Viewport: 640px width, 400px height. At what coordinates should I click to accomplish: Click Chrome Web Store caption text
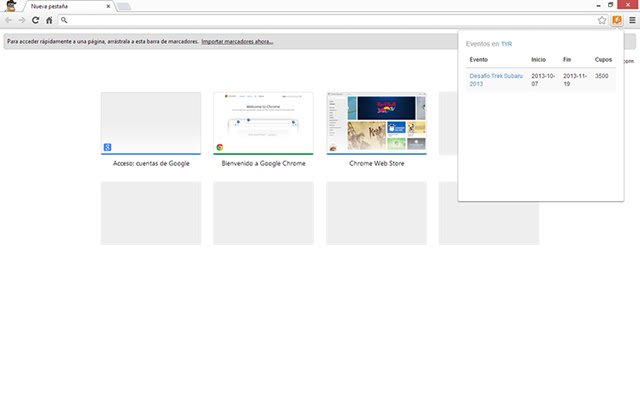(x=376, y=163)
